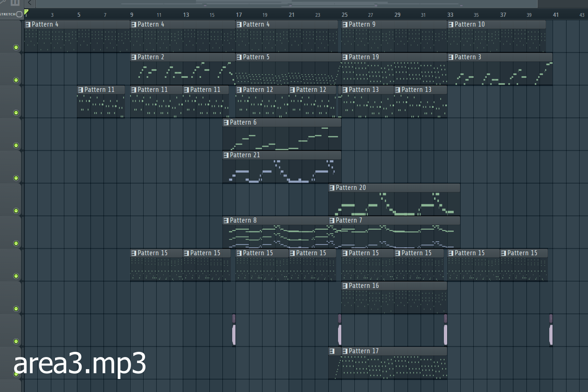Click menu icon of Pattern 11 at bar 5
This screenshot has height=392, width=588.
(81, 90)
